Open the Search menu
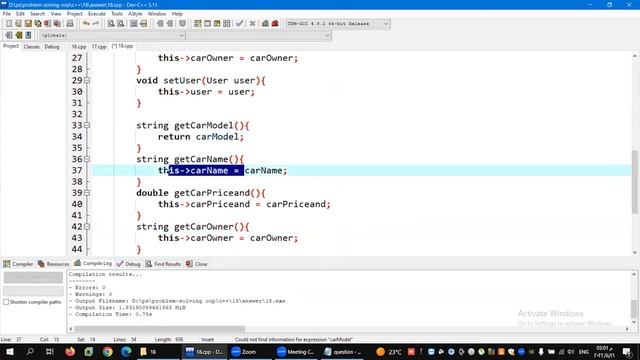640x360 pixels. click(x=37, y=13)
